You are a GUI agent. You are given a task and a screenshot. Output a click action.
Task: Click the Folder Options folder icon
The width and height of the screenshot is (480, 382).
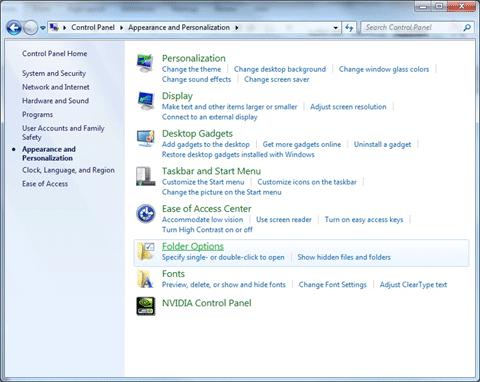point(146,251)
